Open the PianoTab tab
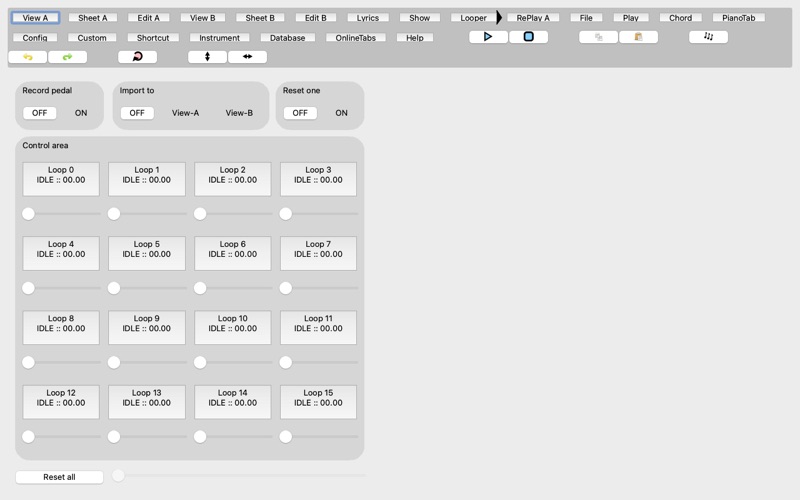800x500 pixels. pos(739,18)
